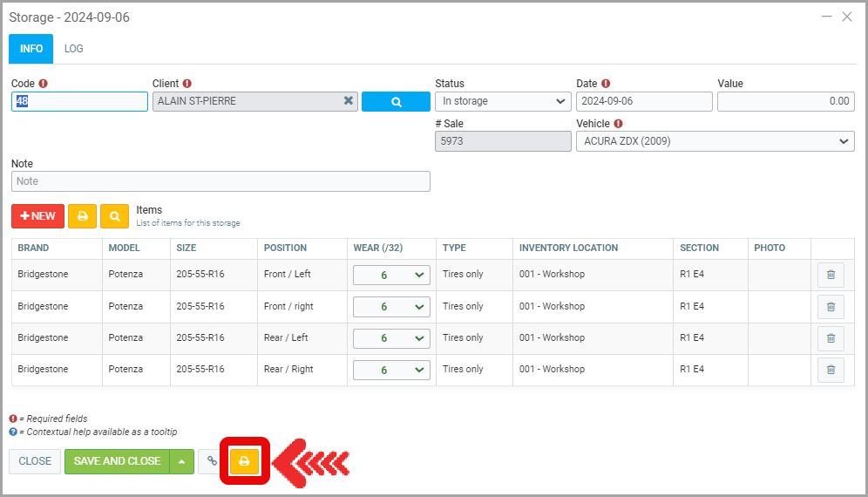Click the link chain icon button
Viewport: 868px width, 497px height.
[x=212, y=461]
